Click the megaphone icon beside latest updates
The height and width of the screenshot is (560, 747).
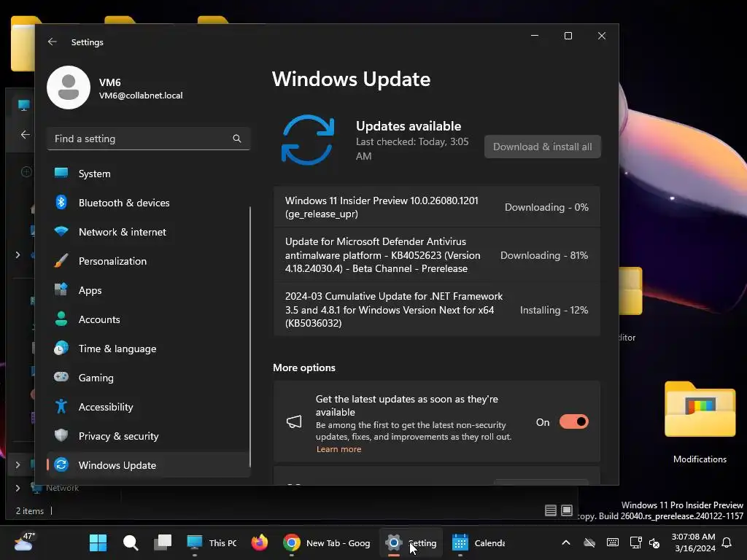[x=294, y=422]
